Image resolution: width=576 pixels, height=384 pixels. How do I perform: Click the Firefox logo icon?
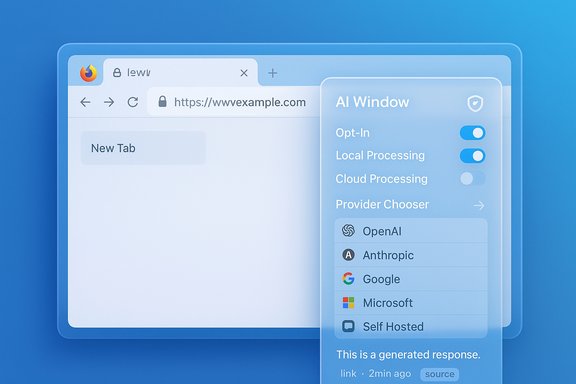coord(89,73)
